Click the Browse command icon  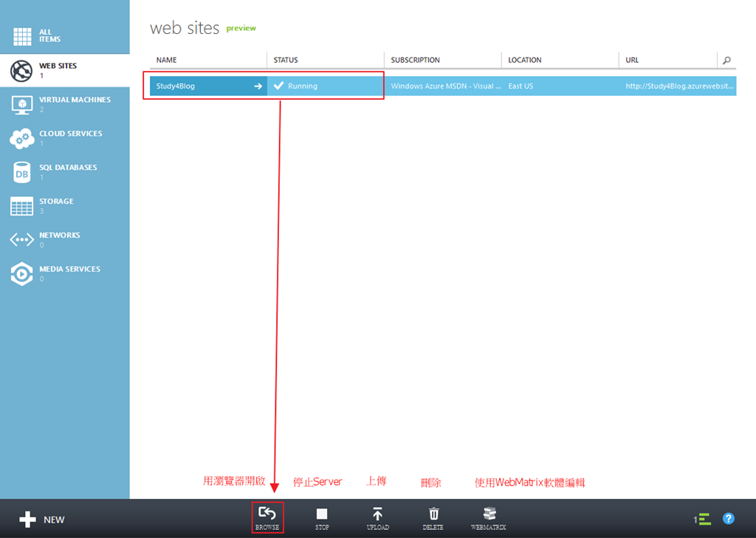(267, 513)
